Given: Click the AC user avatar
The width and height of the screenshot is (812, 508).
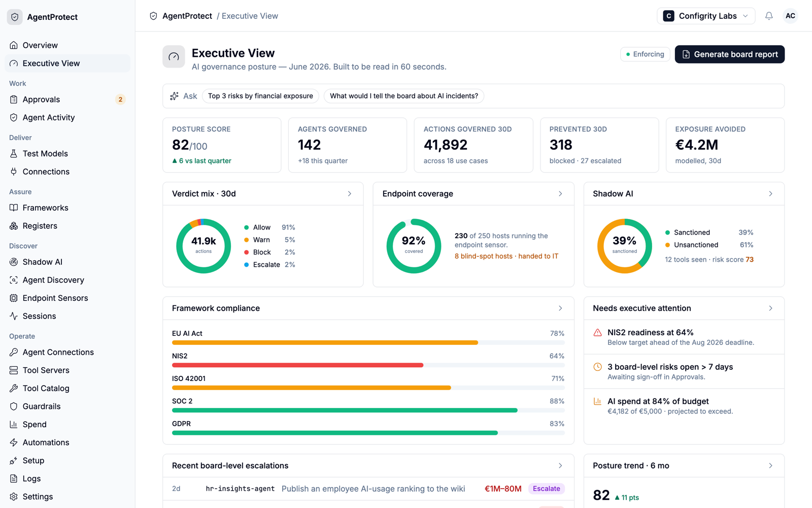Looking at the screenshot, I should (x=790, y=16).
